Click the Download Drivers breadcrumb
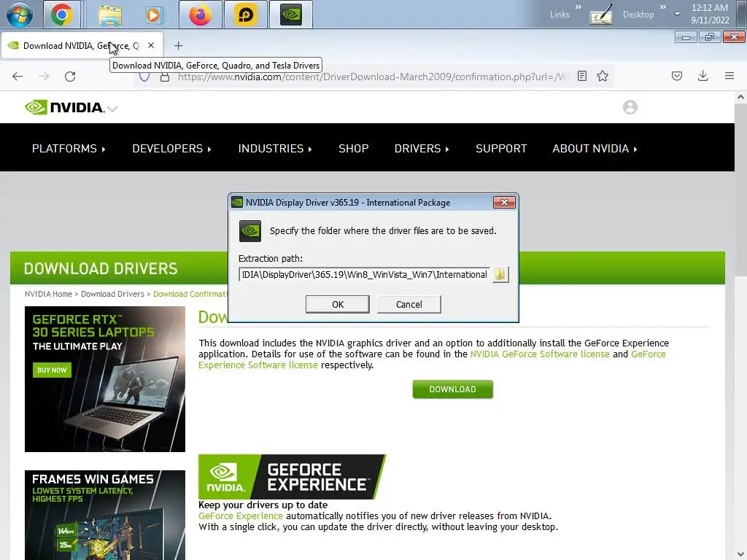The image size is (747, 560). click(x=112, y=294)
